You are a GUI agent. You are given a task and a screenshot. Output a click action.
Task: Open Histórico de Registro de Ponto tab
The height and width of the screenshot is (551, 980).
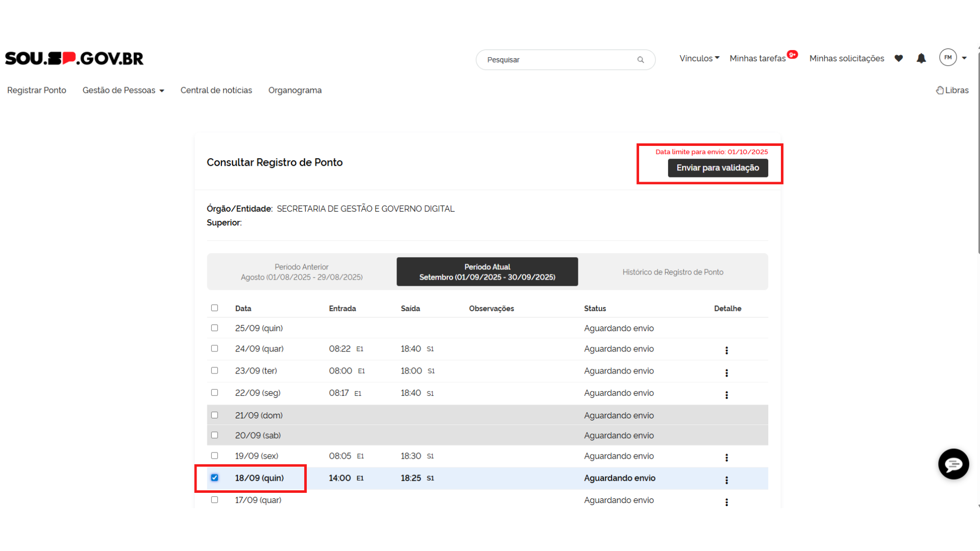tap(673, 272)
